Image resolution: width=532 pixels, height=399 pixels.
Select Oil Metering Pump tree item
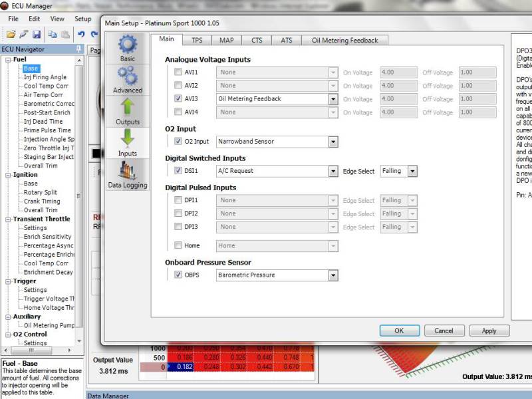[49, 325]
